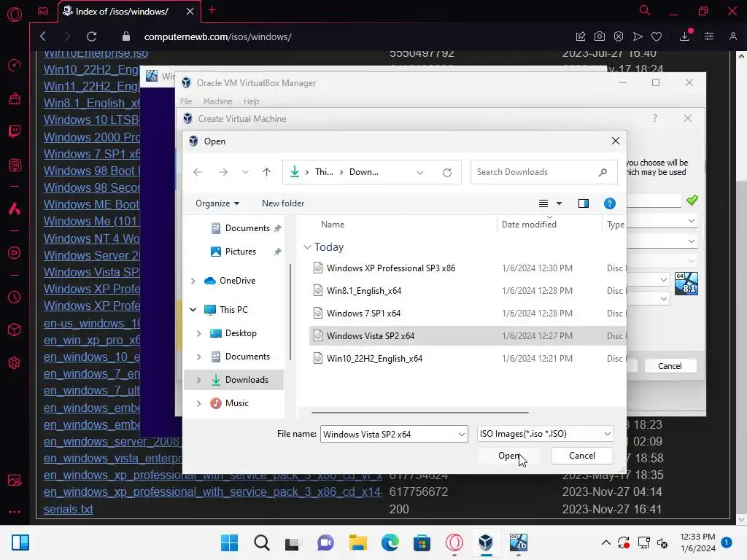
Task: Open recent locations dropdown chevron
Action: [245, 172]
